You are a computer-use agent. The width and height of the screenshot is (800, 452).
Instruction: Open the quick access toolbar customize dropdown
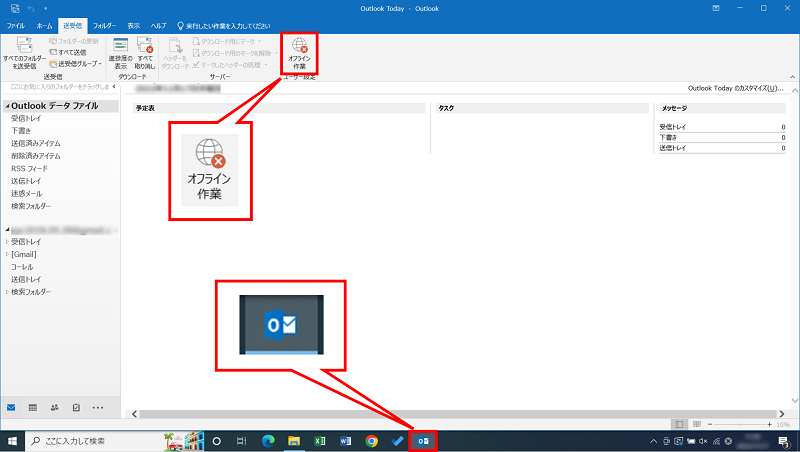coord(45,9)
